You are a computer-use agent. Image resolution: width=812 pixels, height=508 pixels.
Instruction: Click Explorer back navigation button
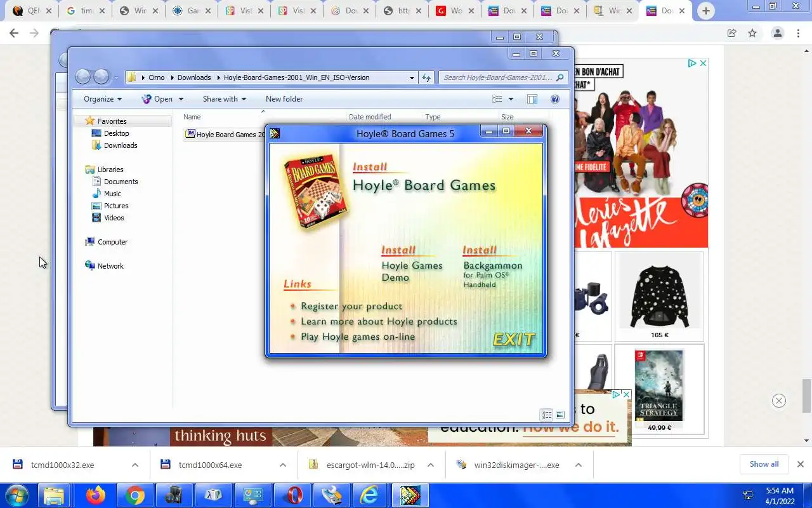[x=82, y=77]
